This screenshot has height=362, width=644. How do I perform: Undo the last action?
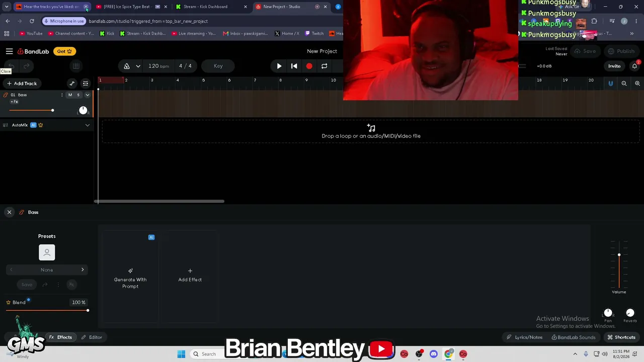tap(11, 66)
